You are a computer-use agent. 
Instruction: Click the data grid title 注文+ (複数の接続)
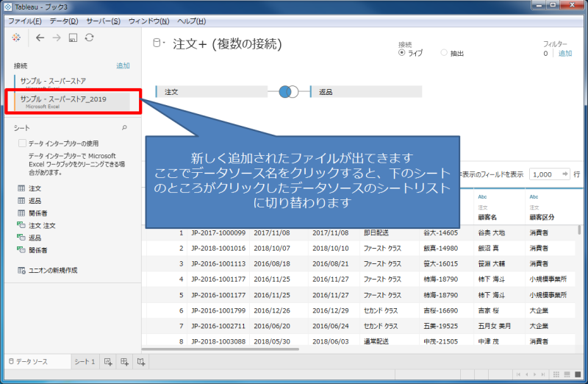point(227,44)
